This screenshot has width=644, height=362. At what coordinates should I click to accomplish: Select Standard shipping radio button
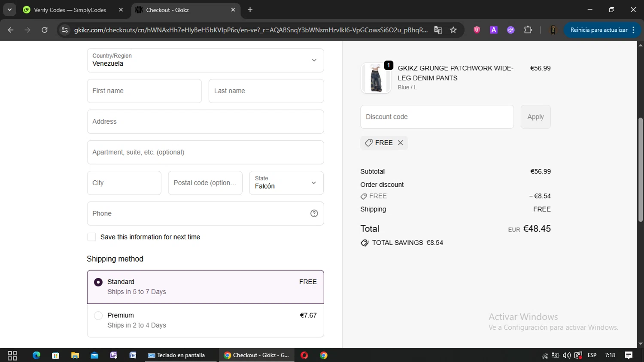point(98,282)
